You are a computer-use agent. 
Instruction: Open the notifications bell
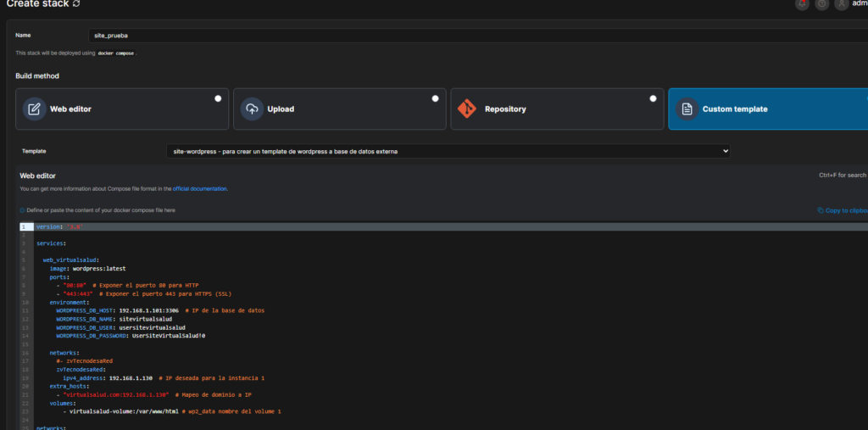(x=802, y=4)
